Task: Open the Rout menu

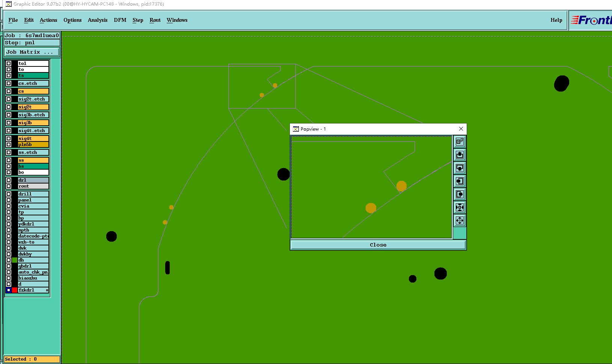Action: [x=155, y=20]
